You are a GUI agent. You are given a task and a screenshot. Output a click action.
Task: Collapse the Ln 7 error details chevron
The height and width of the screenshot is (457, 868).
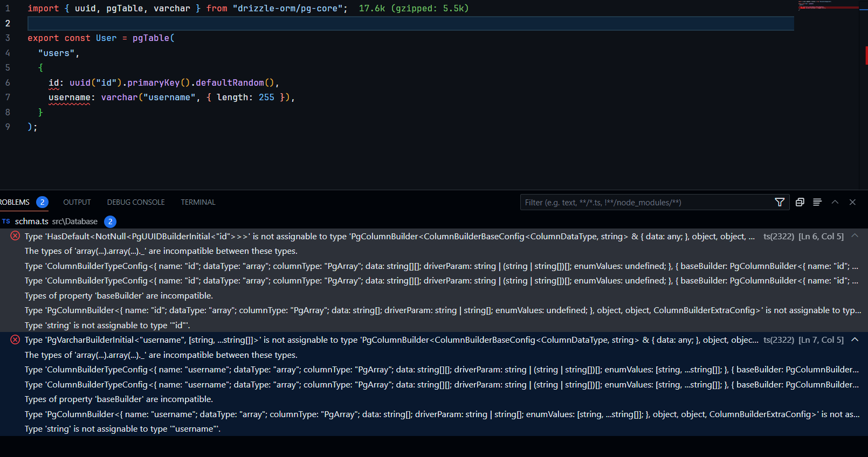pyautogui.click(x=855, y=340)
